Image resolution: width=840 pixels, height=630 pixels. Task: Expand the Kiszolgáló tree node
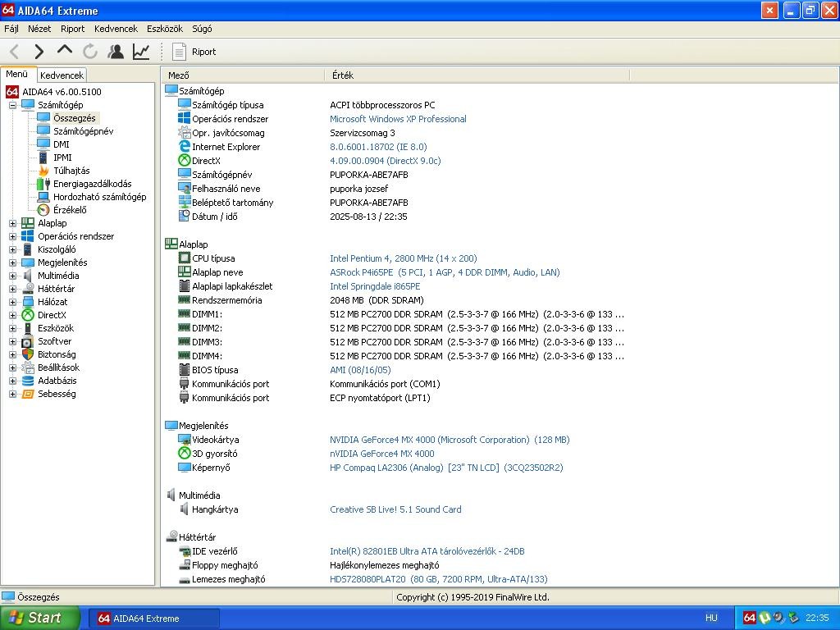tap(12, 249)
